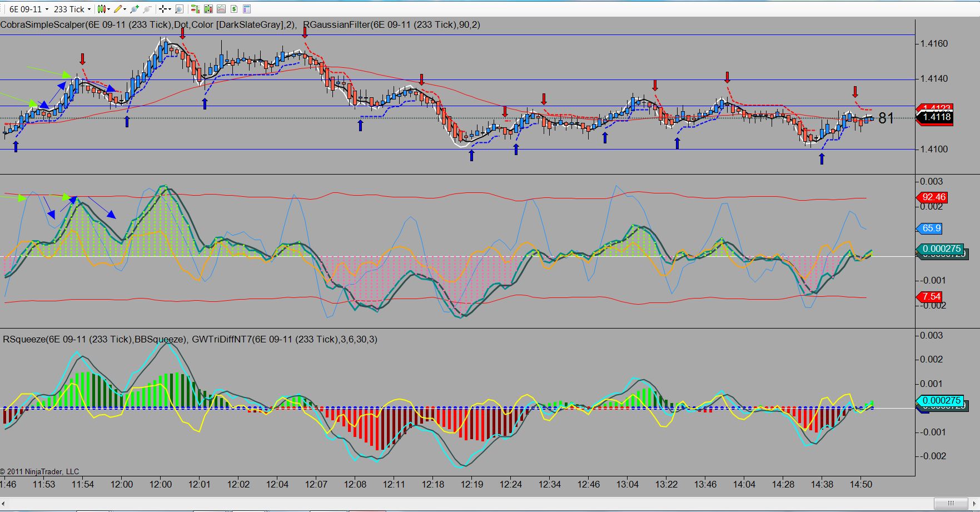Click the 1.4140 price axis label

(x=934, y=78)
